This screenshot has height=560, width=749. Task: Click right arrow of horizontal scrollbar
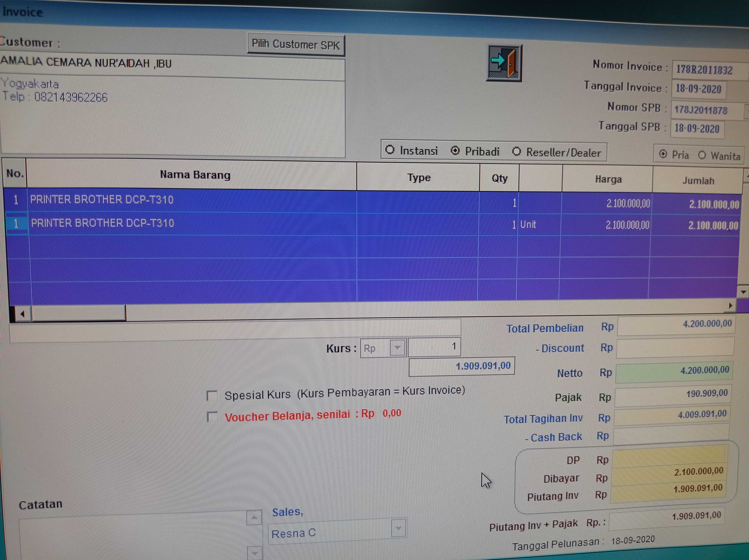click(x=731, y=305)
